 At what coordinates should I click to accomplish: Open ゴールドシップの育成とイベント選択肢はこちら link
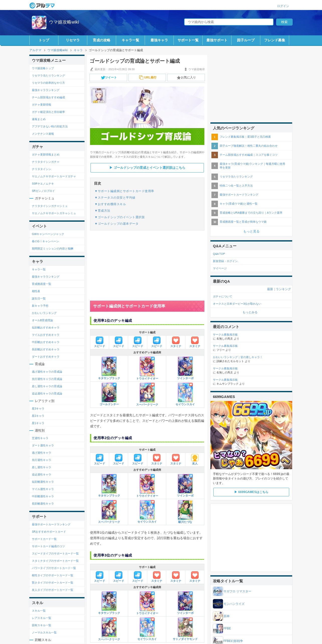(147, 168)
